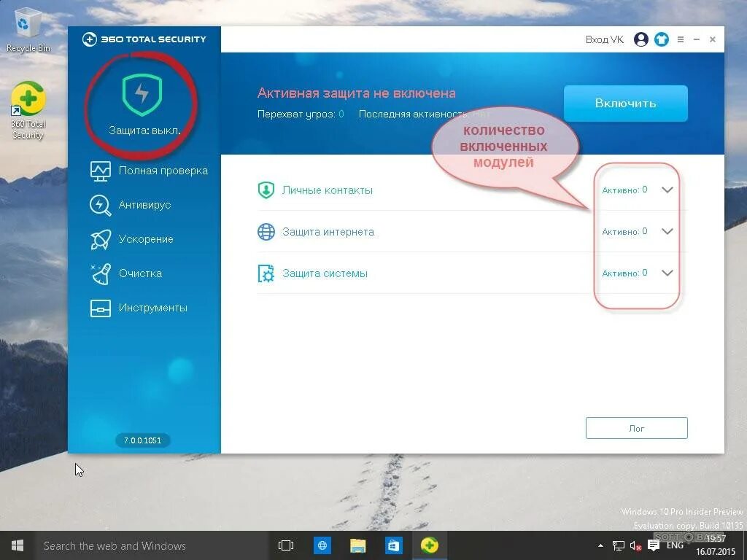Expand the Защита интернета chevron
Image resolution: width=747 pixels, height=560 pixels.
coord(667,231)
